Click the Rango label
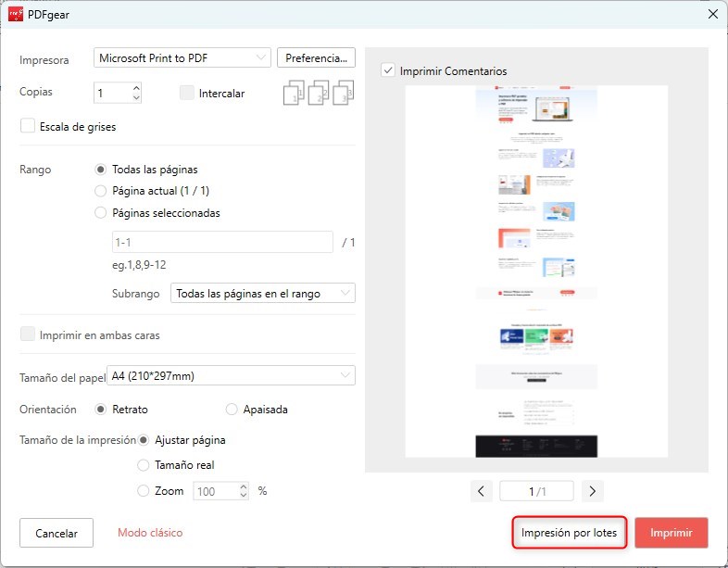This screenshot has width=728, height=568. point(35,170)
